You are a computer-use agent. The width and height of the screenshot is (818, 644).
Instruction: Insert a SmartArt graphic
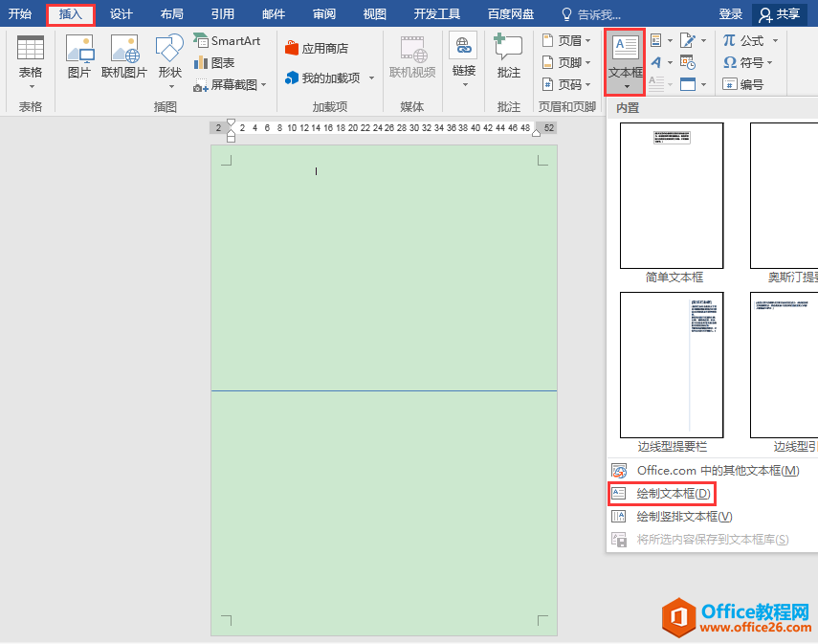(x=227, y=41)
